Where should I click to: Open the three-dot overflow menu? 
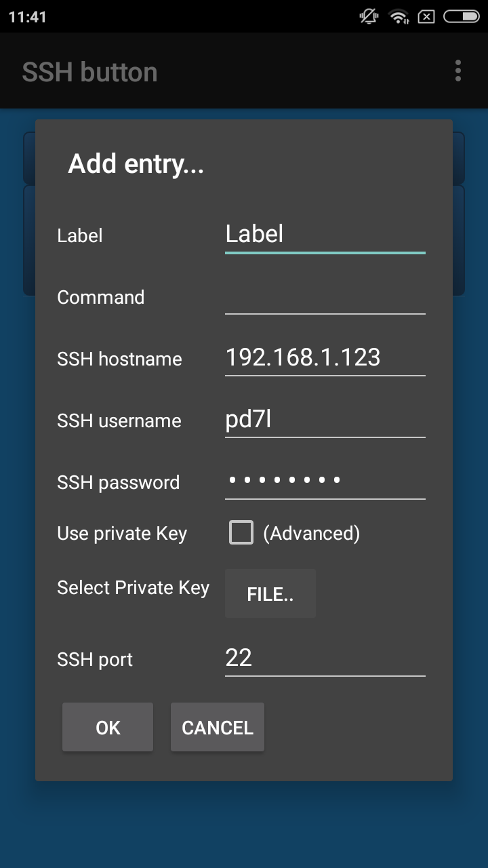[x=458, y=71]
